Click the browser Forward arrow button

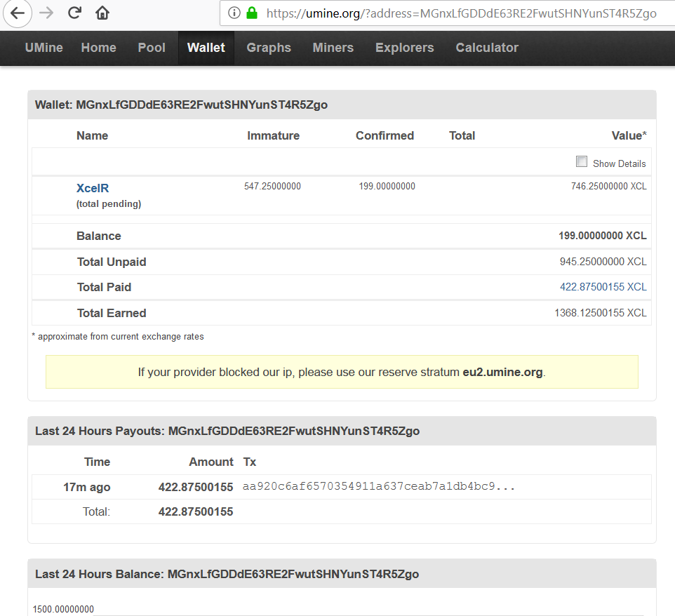(46, 13)
